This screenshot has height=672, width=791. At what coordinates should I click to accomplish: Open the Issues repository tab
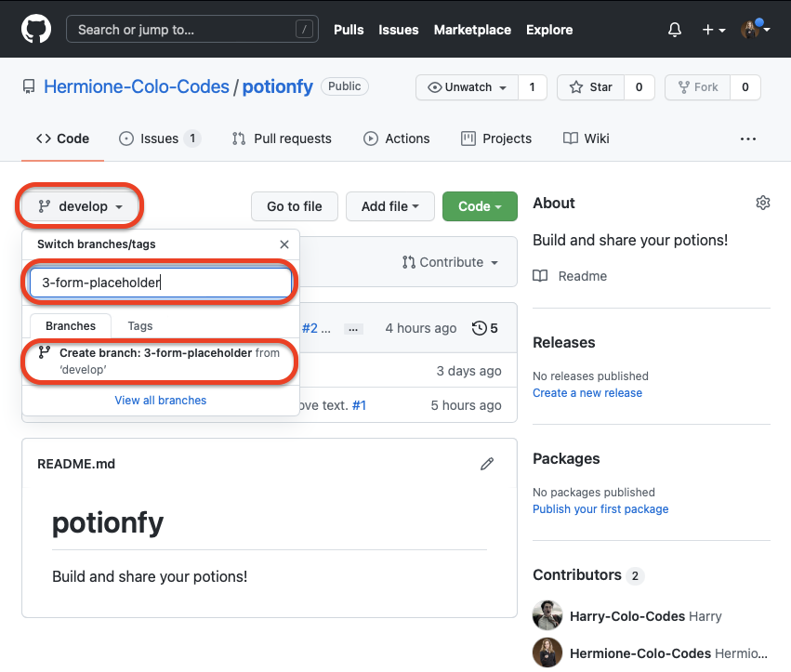(x=159, y=138)
